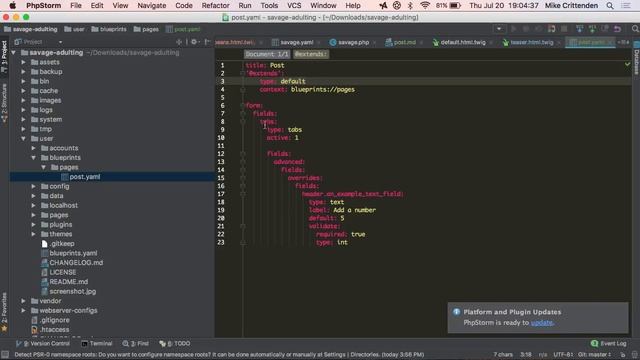
Task: Click the revert changes undo icon
Action: click(x=618, y=29)
